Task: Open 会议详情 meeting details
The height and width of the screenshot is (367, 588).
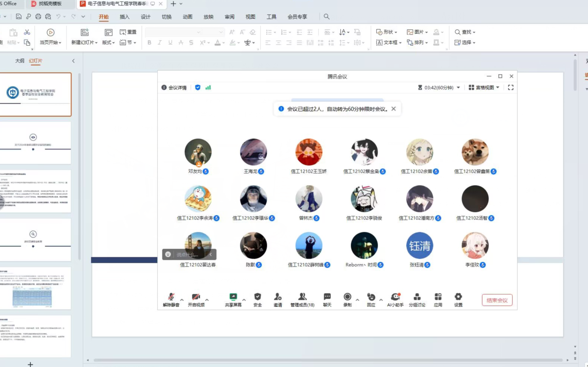Action: [x=174, y=88]
